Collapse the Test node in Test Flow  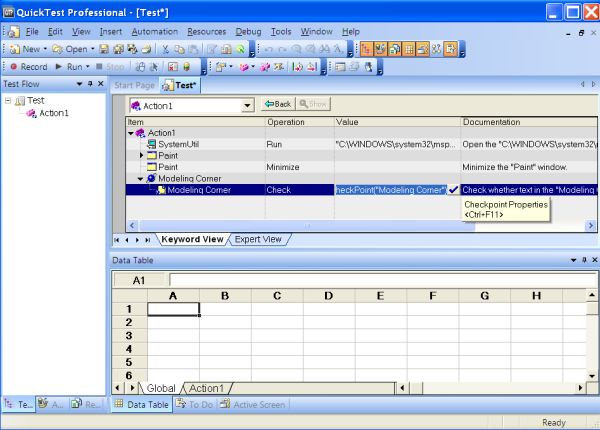point(8,101)
